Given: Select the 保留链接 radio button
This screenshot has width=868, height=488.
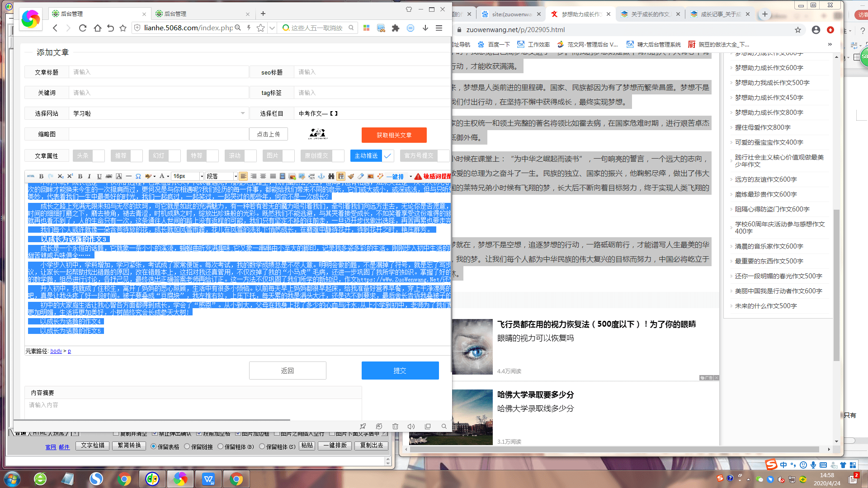Looking at the screenshot, I should pyautogui.click(x=187, y=446).
